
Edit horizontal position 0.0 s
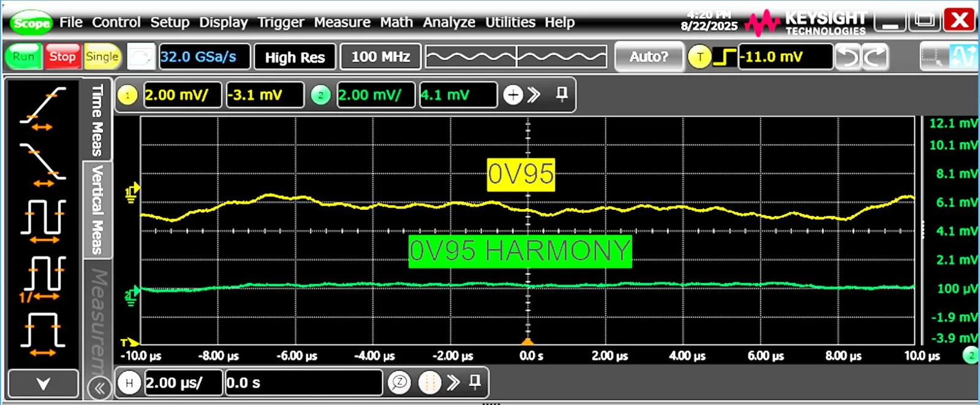pos(304,383)
